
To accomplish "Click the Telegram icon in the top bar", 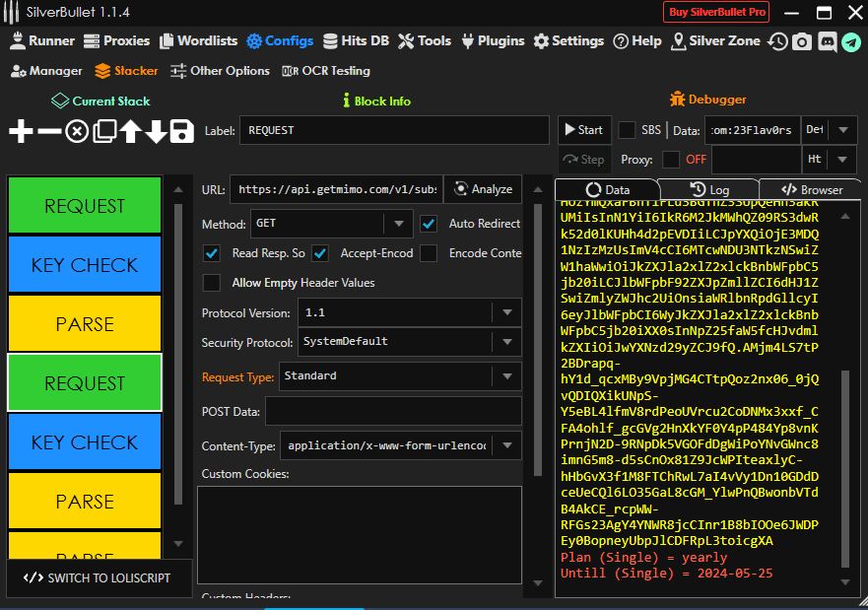I will (850, 41).
